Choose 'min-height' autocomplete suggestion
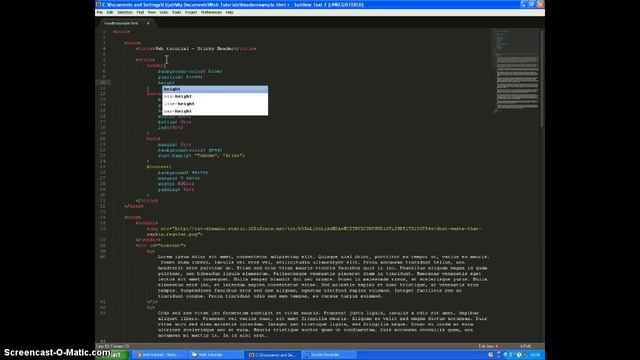 (x=215, y=96)
